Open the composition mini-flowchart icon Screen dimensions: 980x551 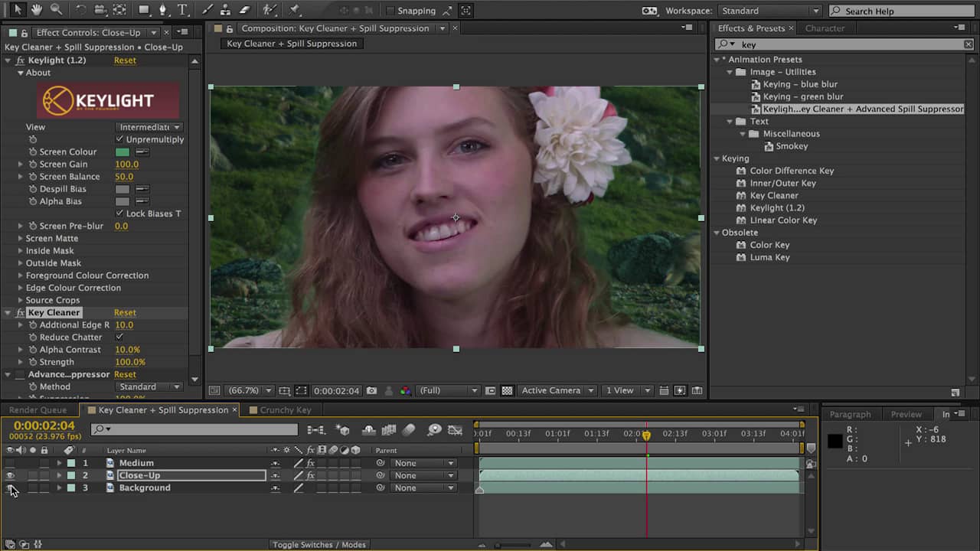pos(317,430)
